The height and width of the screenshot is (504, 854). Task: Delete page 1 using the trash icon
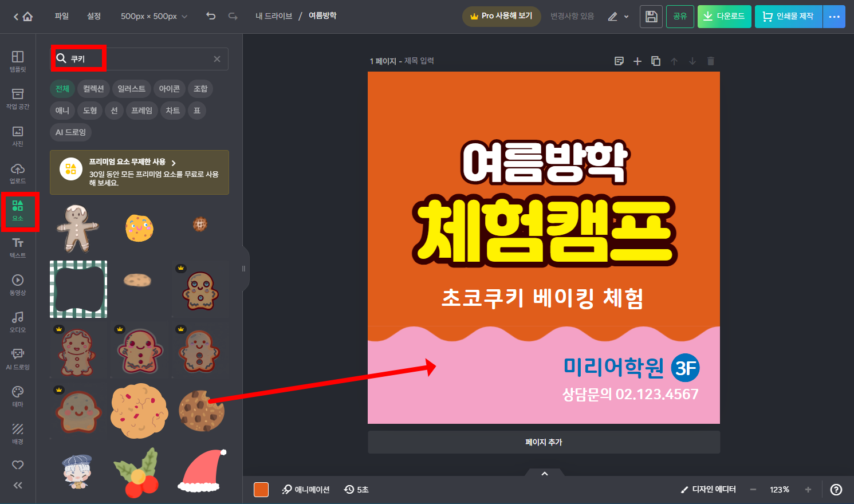click(710, 61)
